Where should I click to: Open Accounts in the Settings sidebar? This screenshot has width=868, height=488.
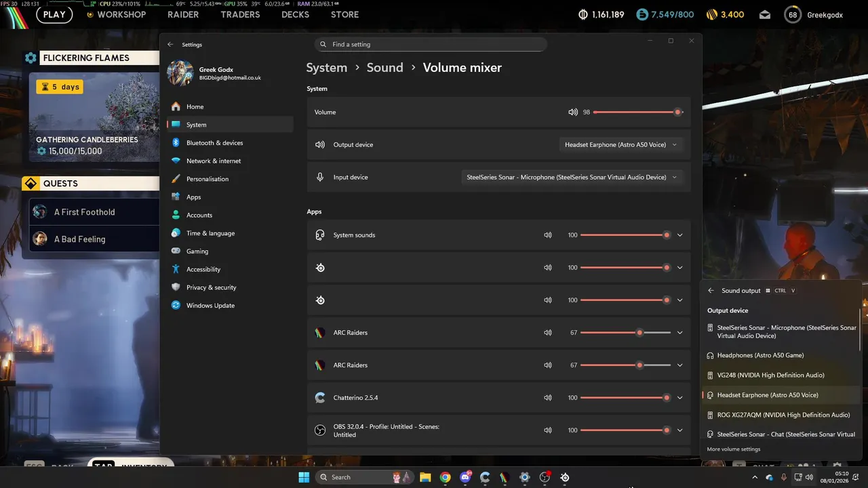click(230, 215)
